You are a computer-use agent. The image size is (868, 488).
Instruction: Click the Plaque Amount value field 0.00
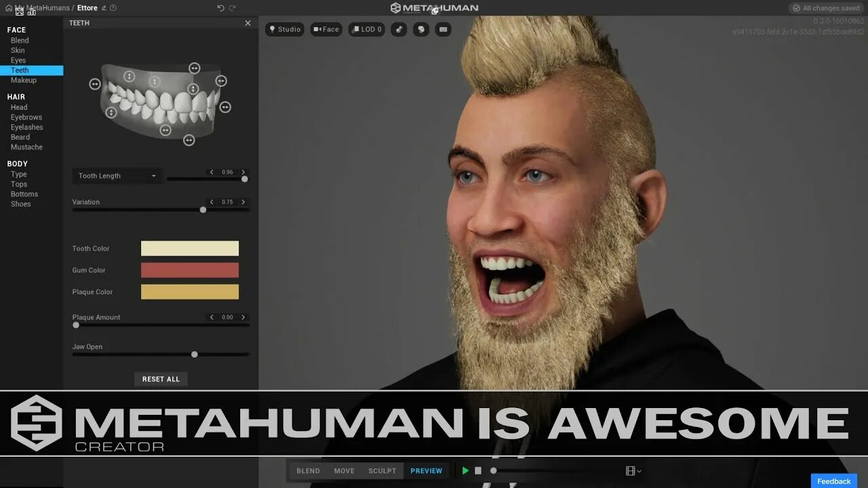[x=227, y=317]
